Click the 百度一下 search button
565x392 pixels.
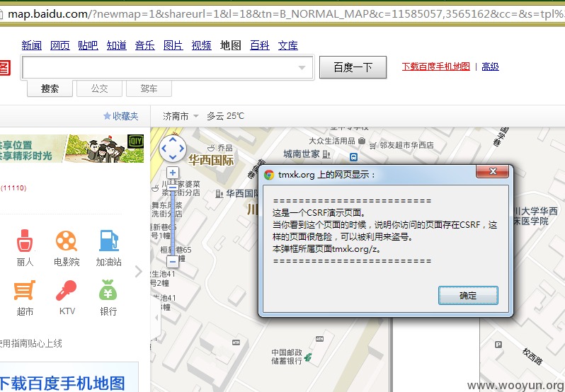point(353,67)
